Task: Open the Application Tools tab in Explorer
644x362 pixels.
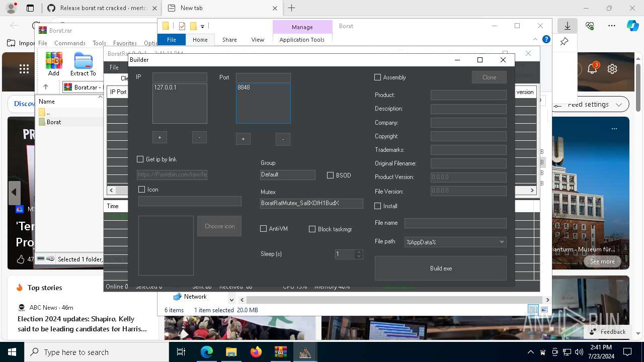Action: click(x=302, y=40)
